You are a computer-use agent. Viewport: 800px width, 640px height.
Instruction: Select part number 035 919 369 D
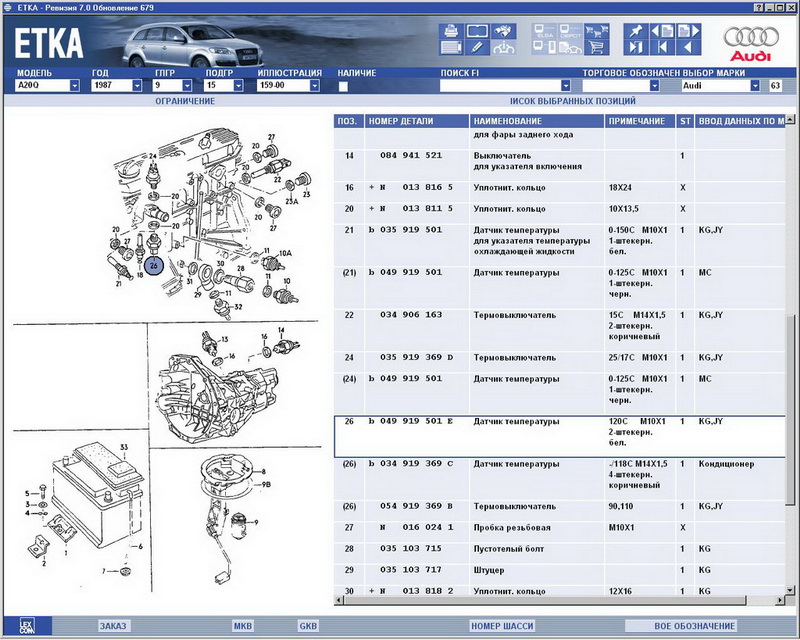pos(416,357)
